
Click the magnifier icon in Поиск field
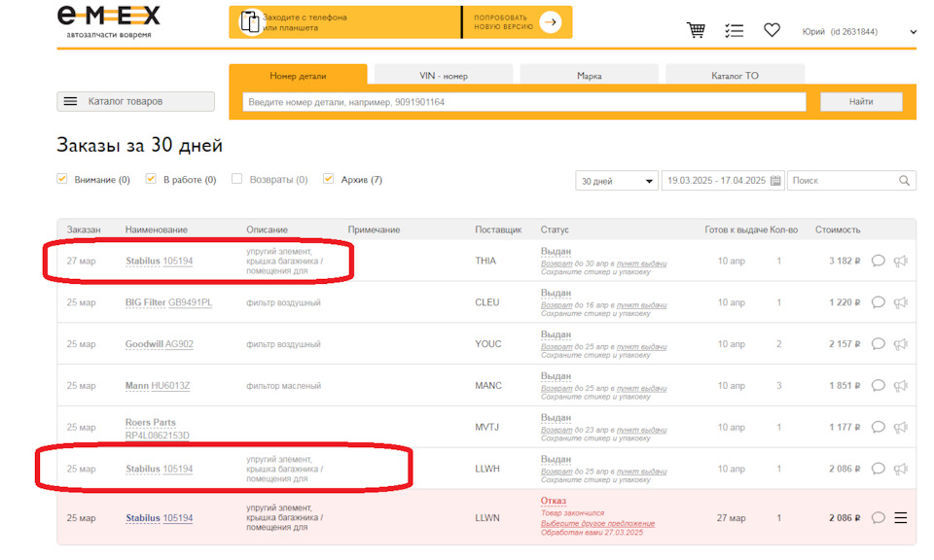pyautogui.click(x=904, y=180)
